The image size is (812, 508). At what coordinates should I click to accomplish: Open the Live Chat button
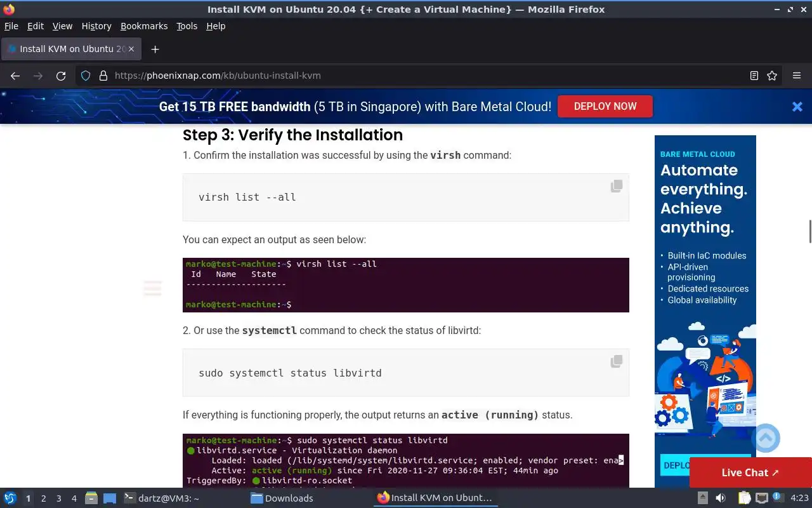(750, 472)
